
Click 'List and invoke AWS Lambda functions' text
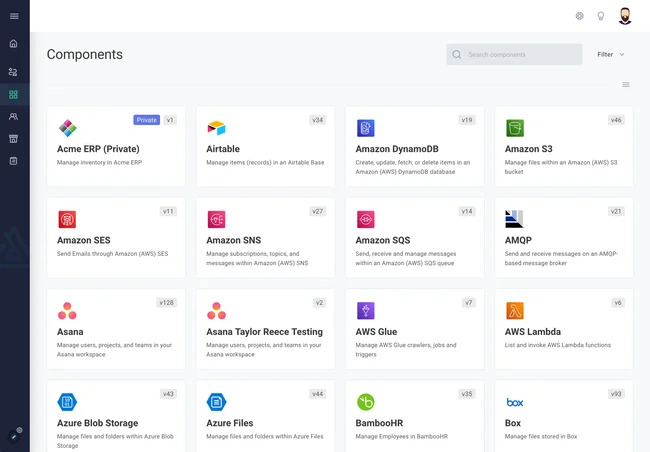[558, 345]
